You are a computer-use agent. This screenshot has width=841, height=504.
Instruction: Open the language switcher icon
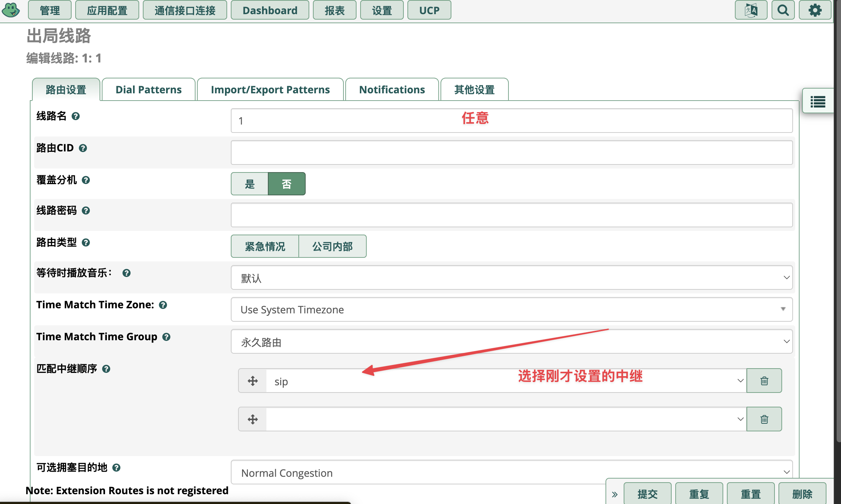751,10
